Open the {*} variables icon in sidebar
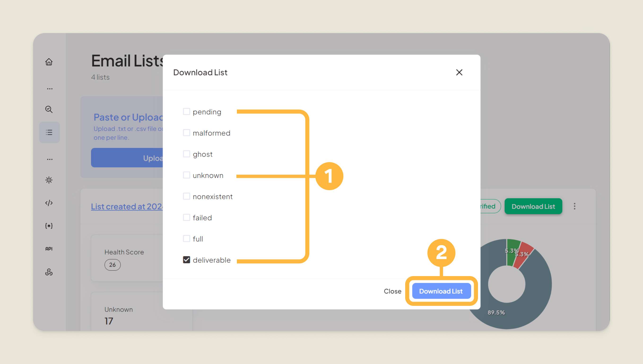The width and height of the screenshot is (643, 364). point(49,226)
